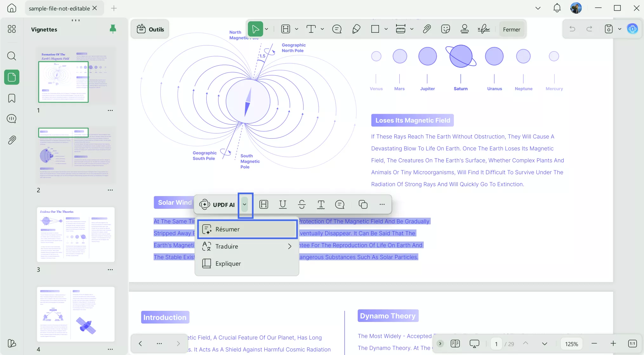Open the Search sidebar icon

pos(12,56)
